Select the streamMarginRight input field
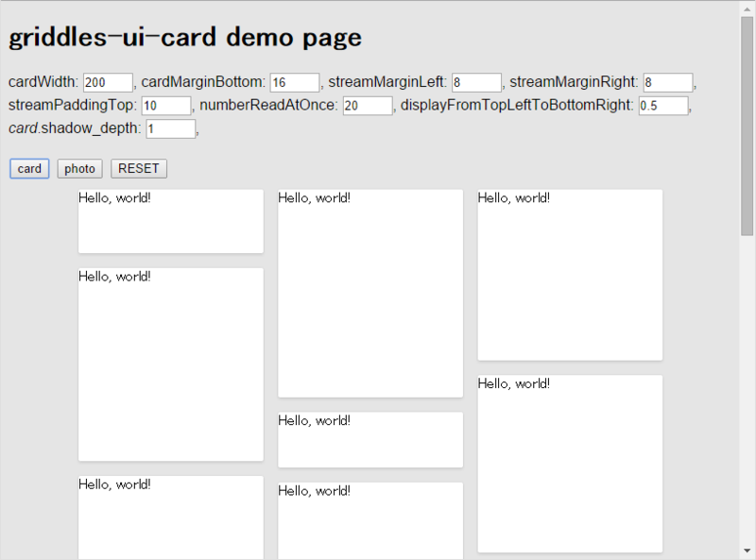 tap(668, 82)
